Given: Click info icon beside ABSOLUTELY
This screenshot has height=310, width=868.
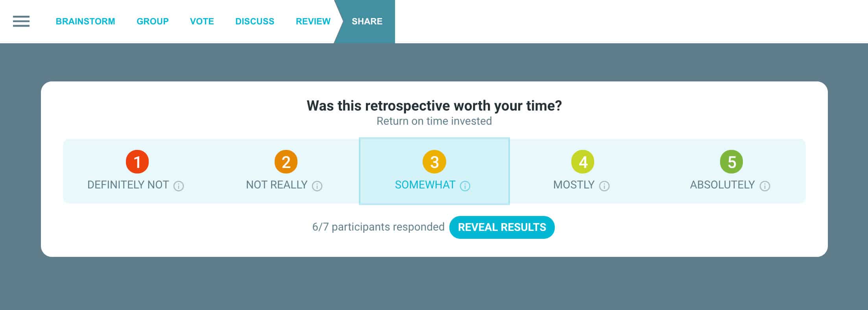Looking at the screenshot, I should (765, 186).
